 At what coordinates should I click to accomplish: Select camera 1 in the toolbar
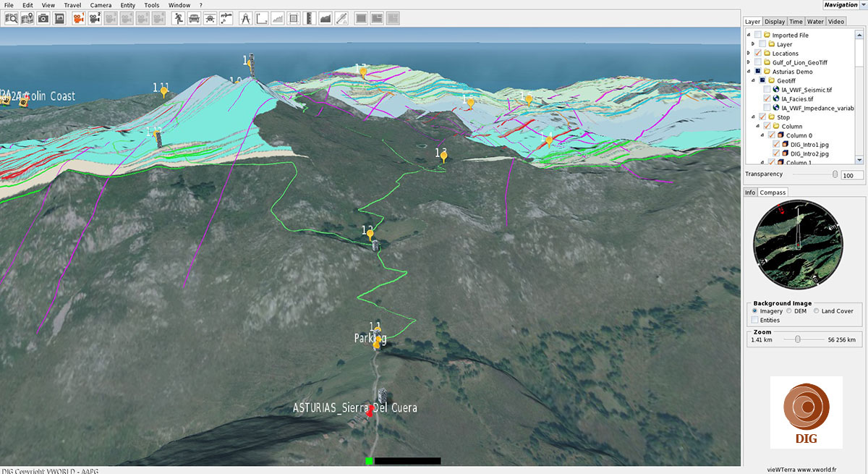coord(78,18)
